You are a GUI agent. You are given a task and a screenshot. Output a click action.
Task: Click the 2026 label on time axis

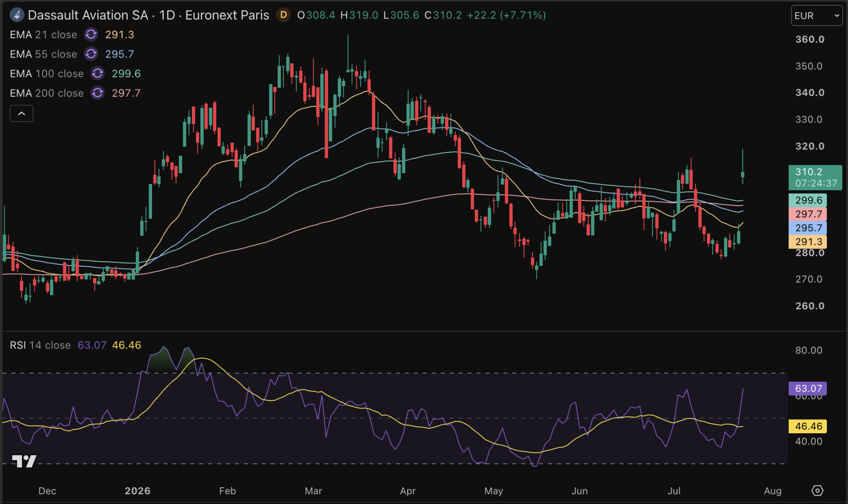pos(138,491)
